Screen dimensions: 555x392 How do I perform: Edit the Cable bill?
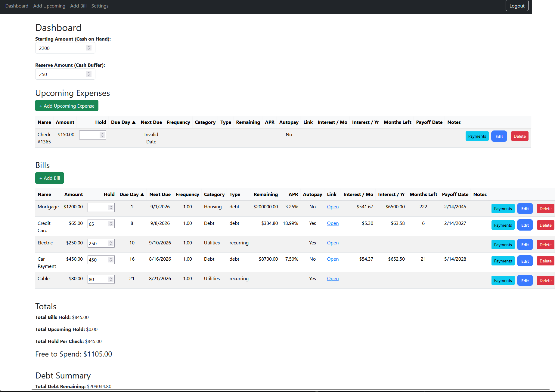click(525, 280)
